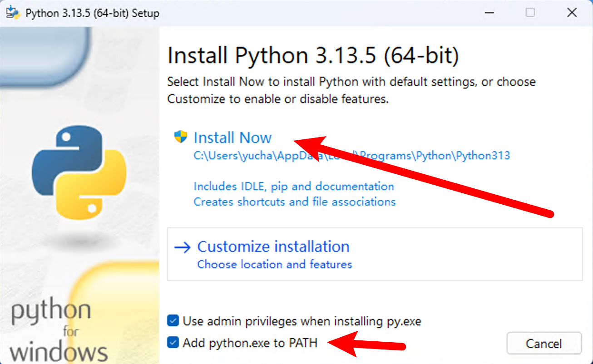
Task: Click the install path ending in Python313
Action: coord(352,156)
